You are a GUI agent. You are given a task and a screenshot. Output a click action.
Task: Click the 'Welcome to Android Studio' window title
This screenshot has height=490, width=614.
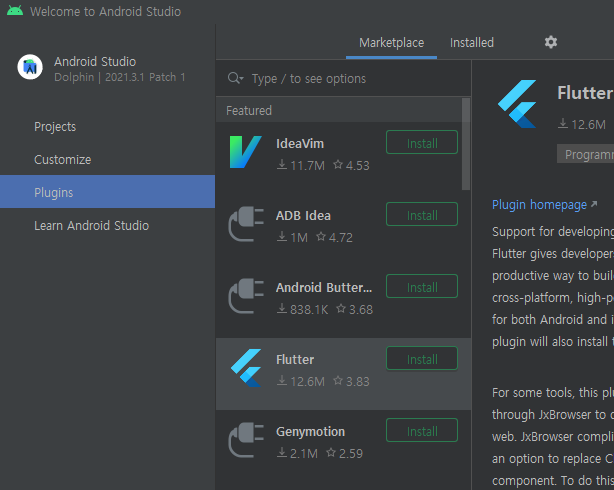[105, 11]
